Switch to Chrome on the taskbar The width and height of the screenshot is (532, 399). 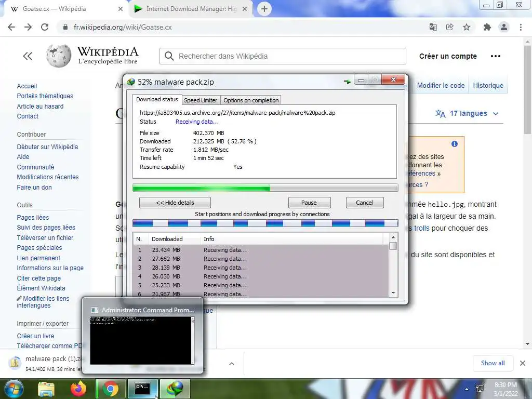(111, 389)
